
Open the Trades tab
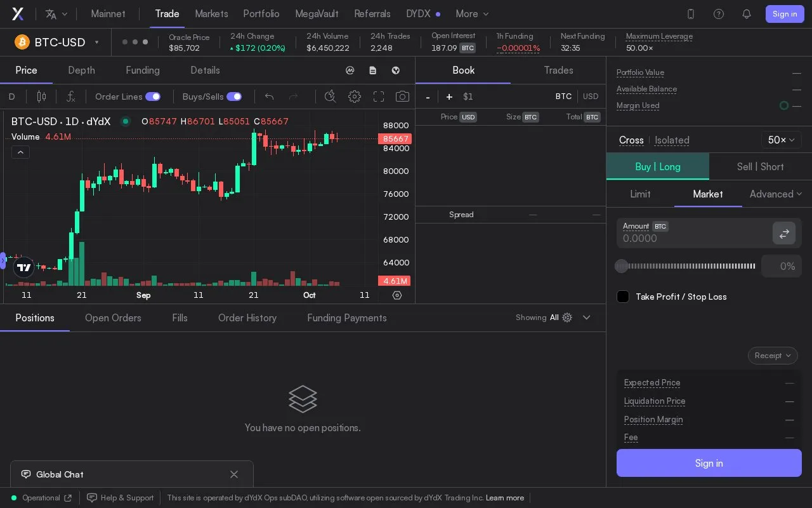pos(558,70)
